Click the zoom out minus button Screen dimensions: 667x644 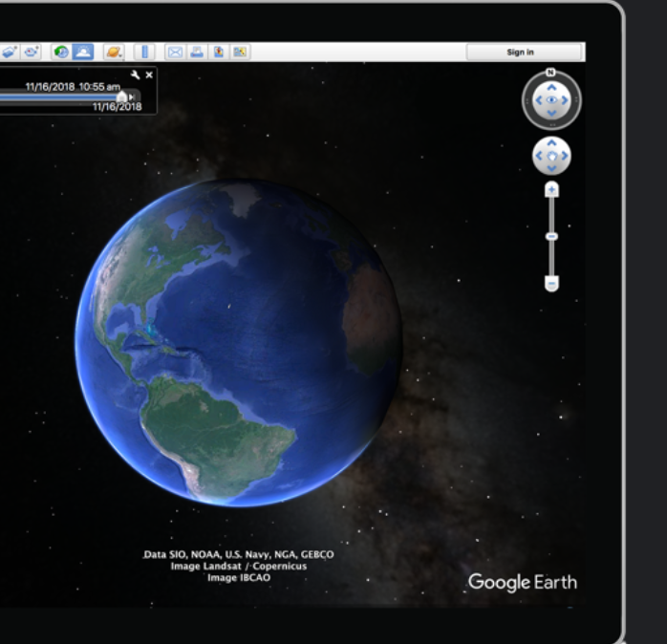[551, 283]
